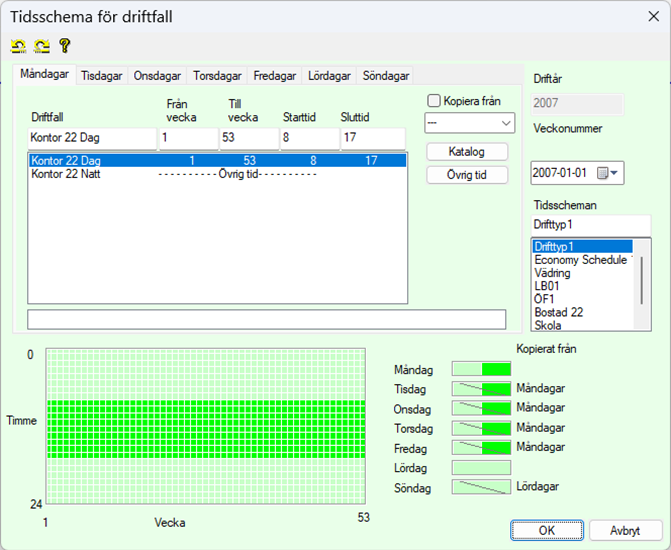Viewport: 671px width, 550px height.
Task: Click the Katalog button
Action: (x=467, y=151)
